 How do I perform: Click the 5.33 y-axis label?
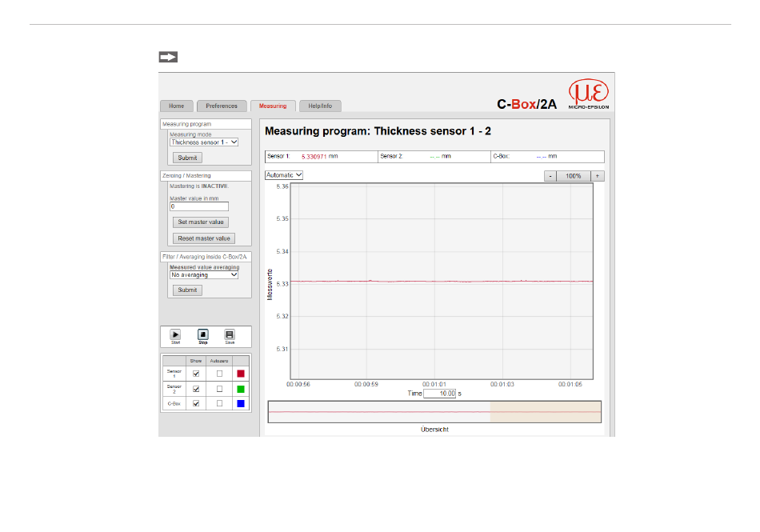pos(282,284)
